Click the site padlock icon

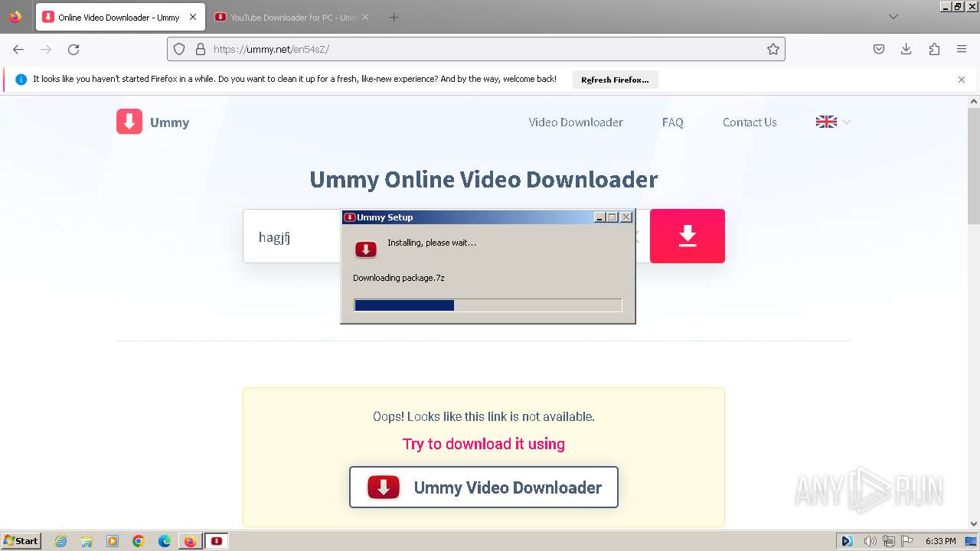(201, 49)
